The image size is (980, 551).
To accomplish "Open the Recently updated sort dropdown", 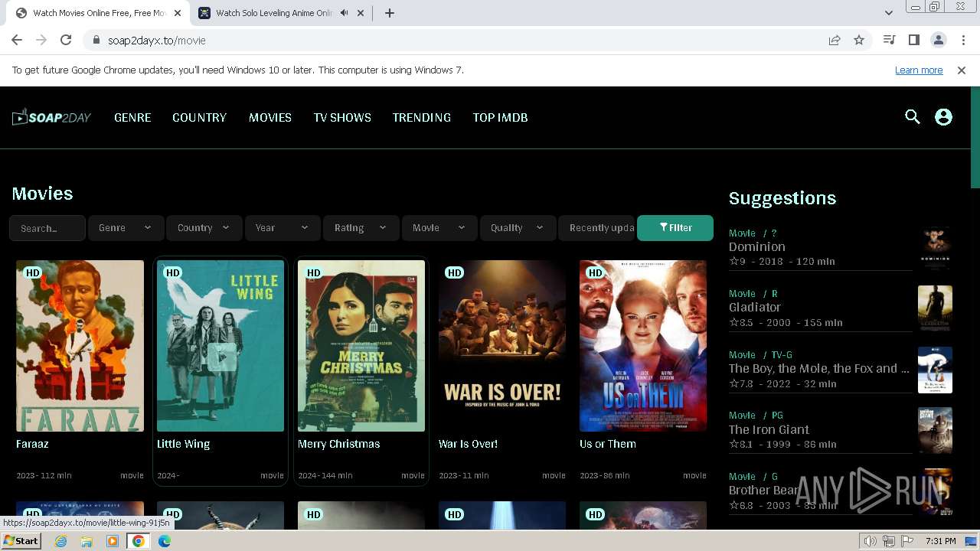I will pos(596,228).
